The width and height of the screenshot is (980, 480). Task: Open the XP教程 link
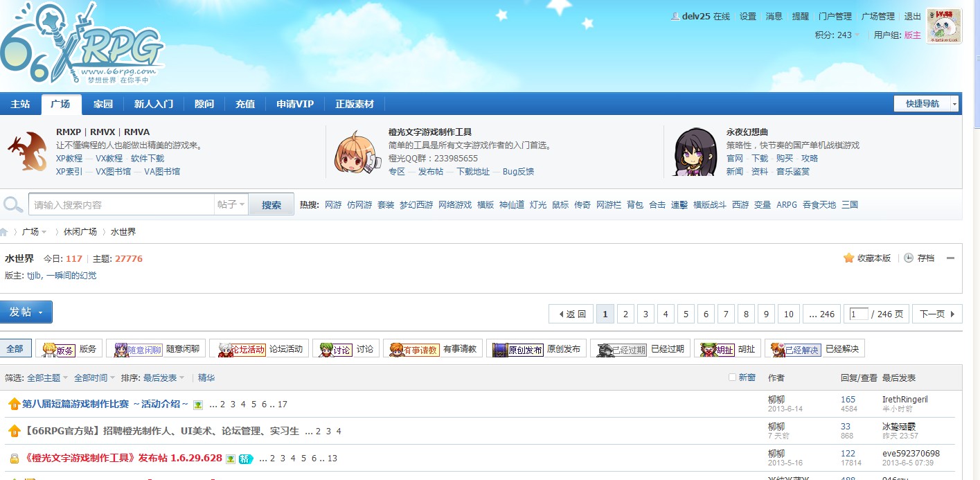click(x=69, y=159)
